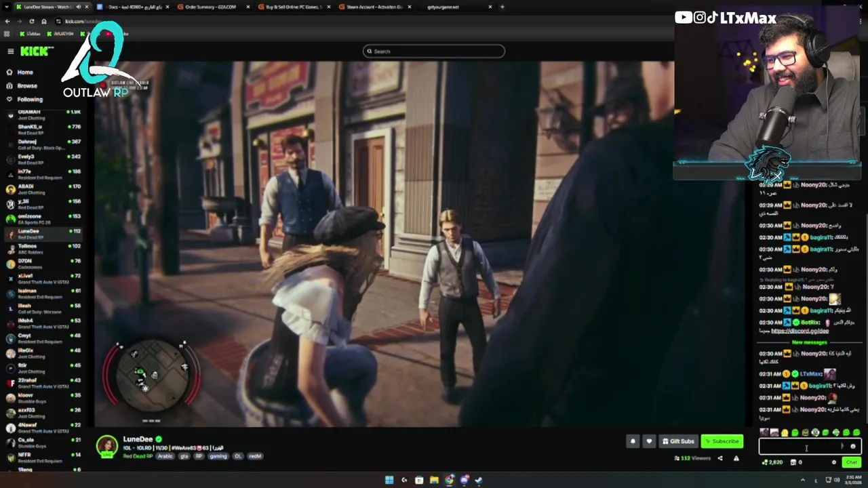Click the heart follow button
The width and height of the screenshot is (868, 488).
pos(649,441)
